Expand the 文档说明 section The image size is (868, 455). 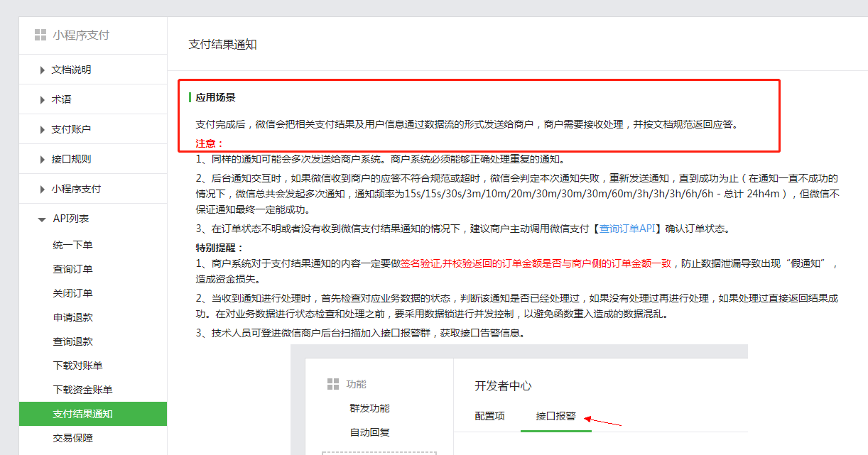pos(73,69)
